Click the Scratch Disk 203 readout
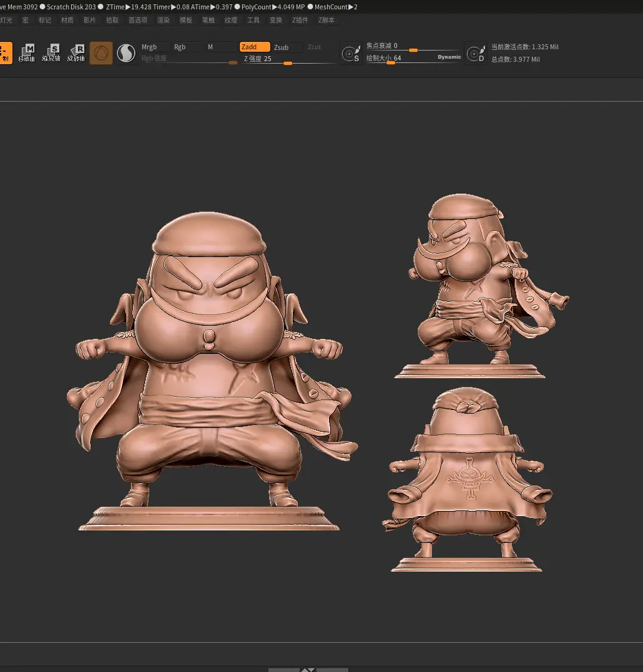The image size is (643, 672). click(x=71, y=7)
